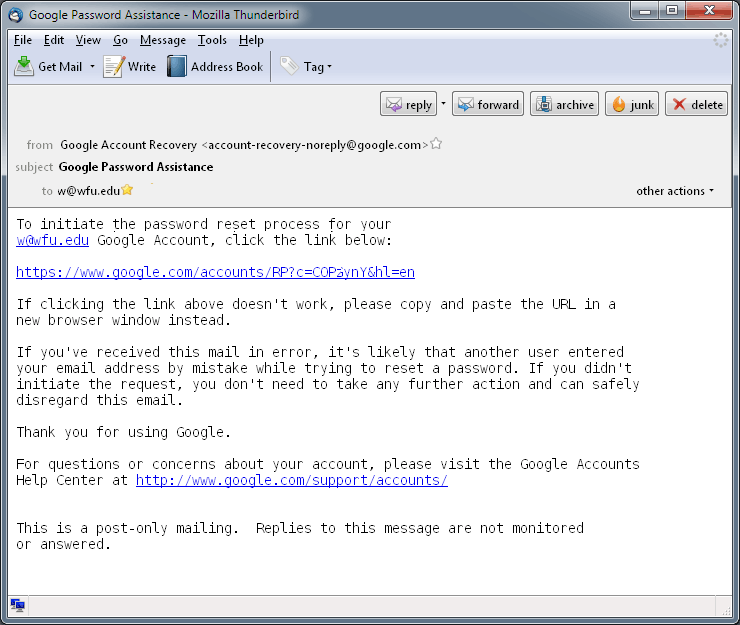The height and width of the screenshot is (625, 740).
Task: Forward this email
Action: [x=488, y=104]
